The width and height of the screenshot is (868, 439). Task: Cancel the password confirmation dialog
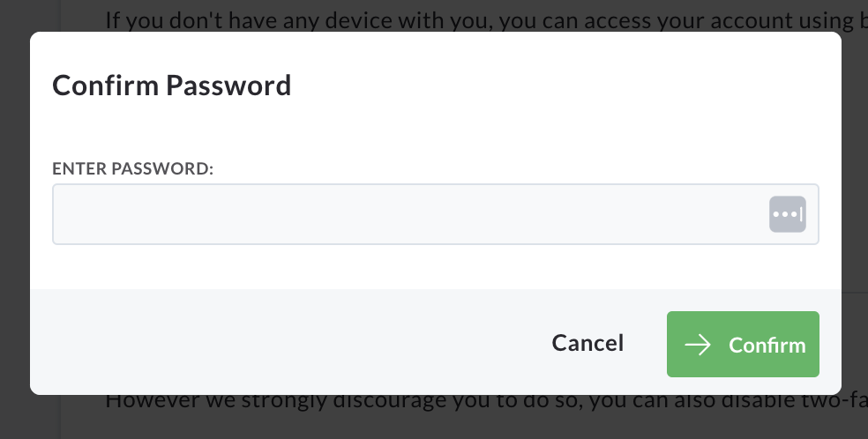(x=587, y=343)
